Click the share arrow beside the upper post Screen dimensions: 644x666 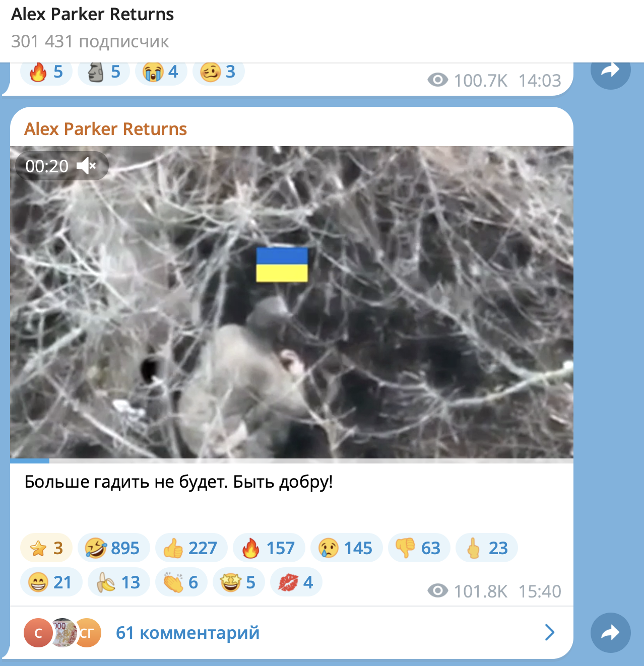coord(610,71)
